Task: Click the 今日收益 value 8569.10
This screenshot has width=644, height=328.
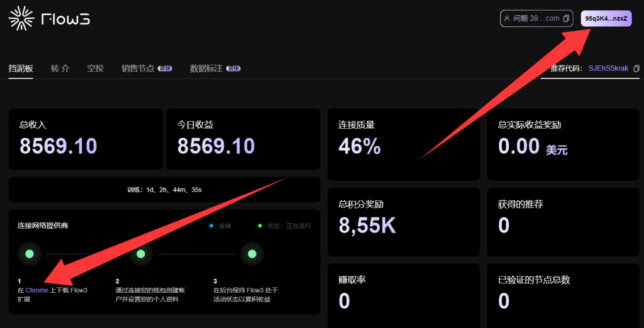Action: point(216,146)
